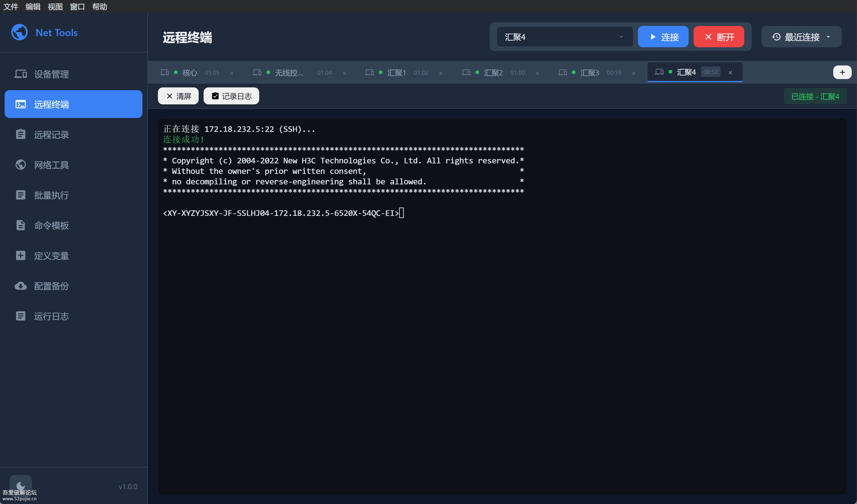Open the 帮助 menu
The width and height of the screenshot is (857, 504).
click(x=99, y=6)
